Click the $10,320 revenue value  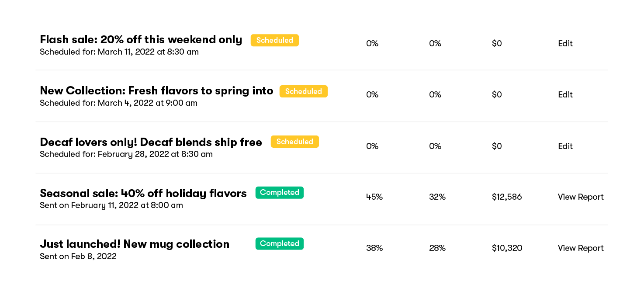pyautogui.click(x=507, y=248)
